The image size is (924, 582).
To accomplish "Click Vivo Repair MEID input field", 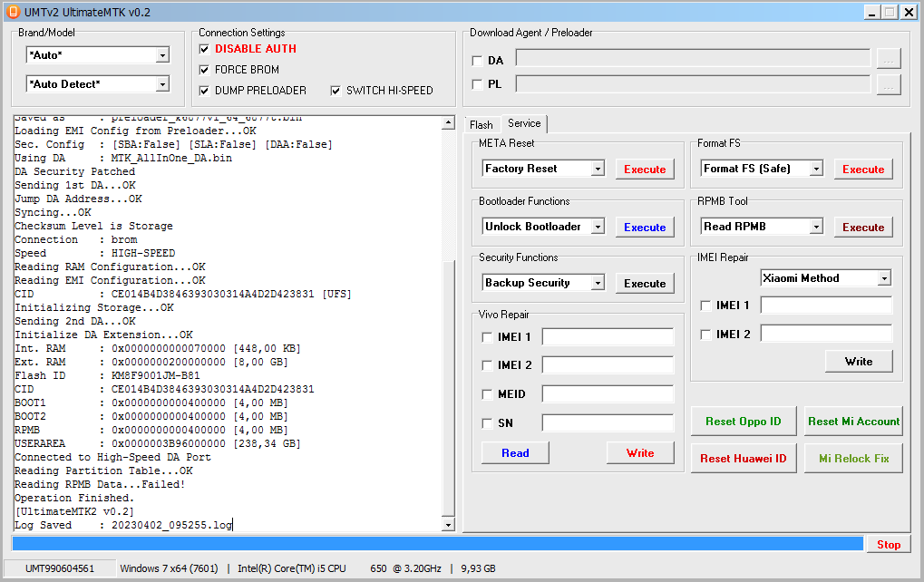I will coord(608,394).
